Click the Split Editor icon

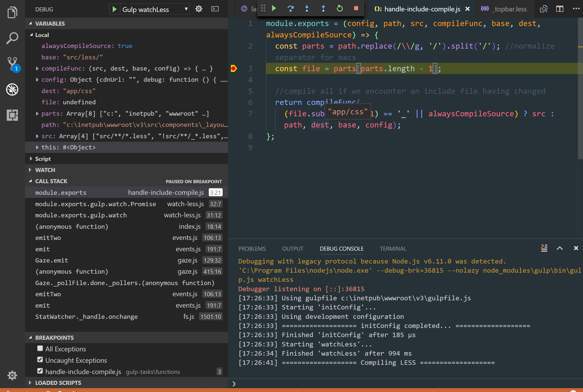[560, 9]
